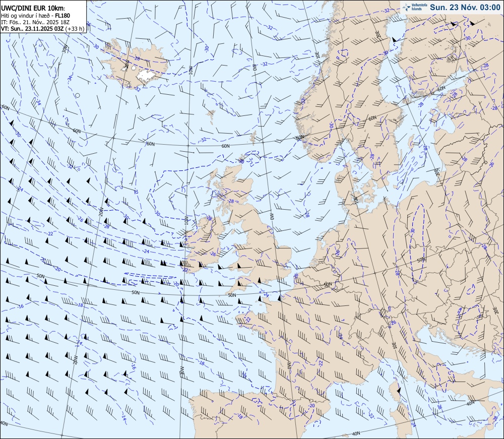Click the large white Vatnajökull glacier on Iceland
Screen dimensions: 504x439
pos(146,76)
